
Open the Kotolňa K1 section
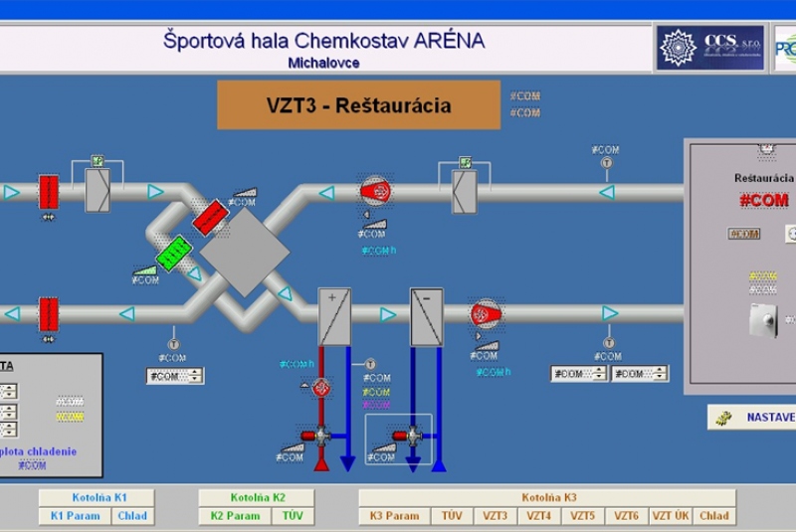click(97, 497)
